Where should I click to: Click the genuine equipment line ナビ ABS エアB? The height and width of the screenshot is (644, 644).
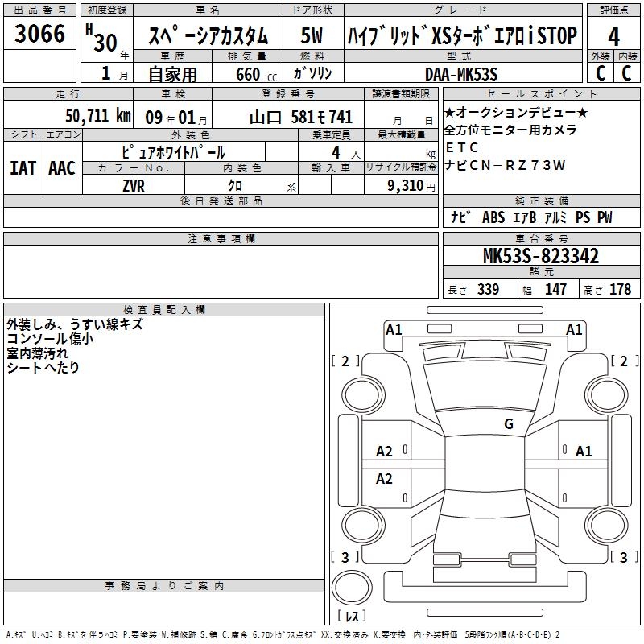(x=531, y=217)
